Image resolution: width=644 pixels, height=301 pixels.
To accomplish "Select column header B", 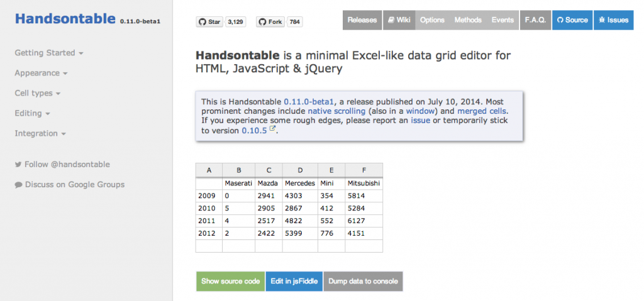I will 238,170.
